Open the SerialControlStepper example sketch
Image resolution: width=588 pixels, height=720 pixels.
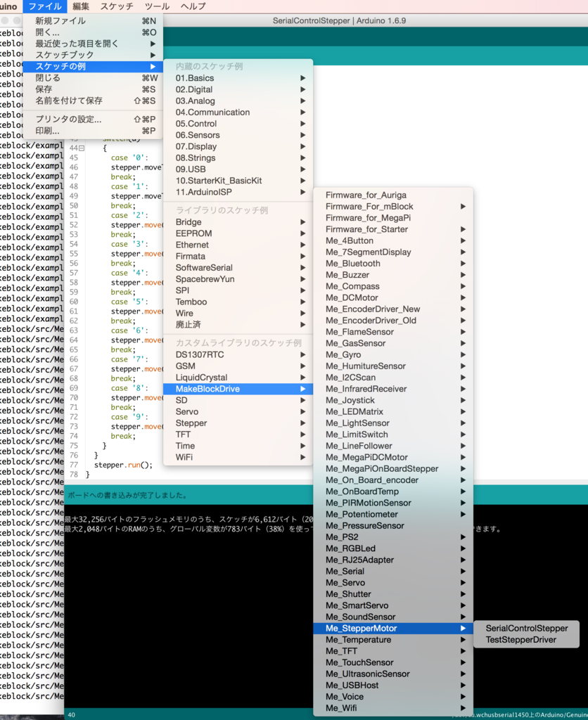(526, 628)
